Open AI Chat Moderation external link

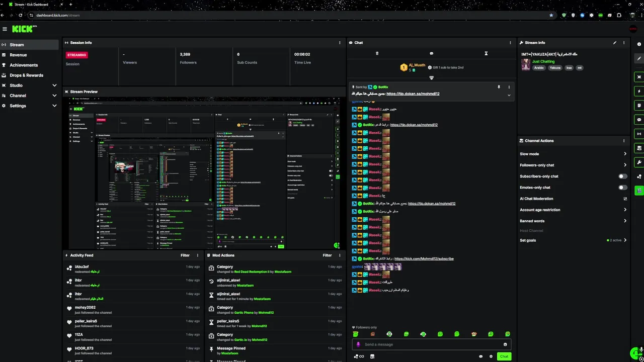click(625, 199)
